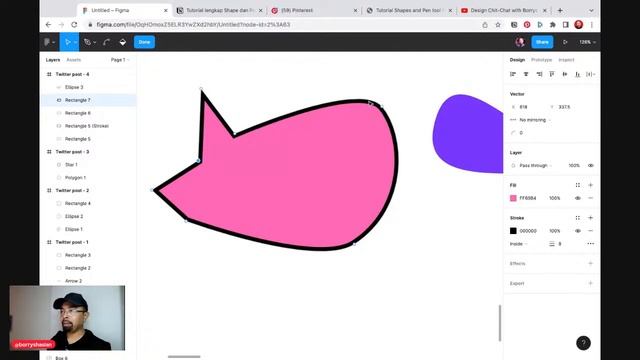
Task: Remove the stroke with minus icon
Action: pyautogui.click(x=591, y=231)
